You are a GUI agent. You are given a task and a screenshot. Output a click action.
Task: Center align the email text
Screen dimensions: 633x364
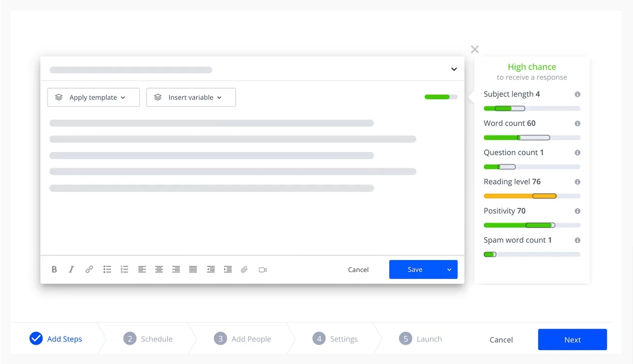pyautogui.click(x=159, y=270)
